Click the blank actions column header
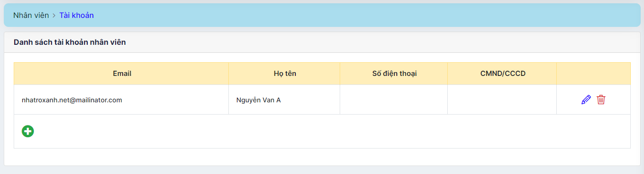 [x=594, y=74]
